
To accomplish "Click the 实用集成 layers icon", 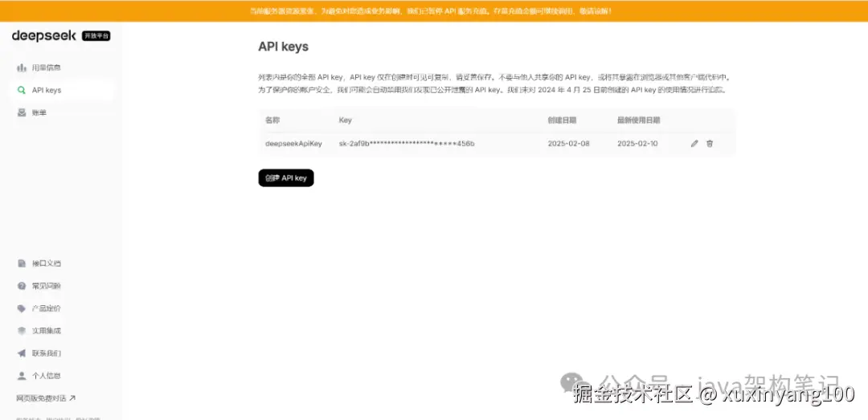I will coord(22,331).
